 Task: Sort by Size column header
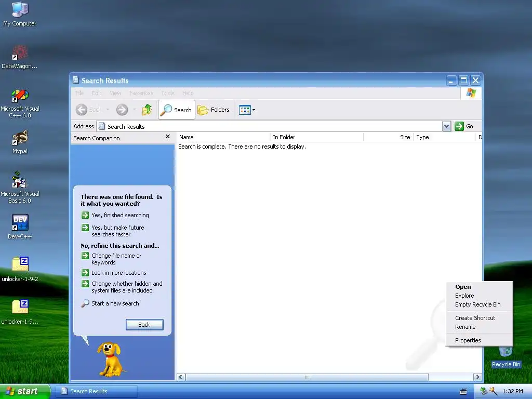pyautogui.click(x=388, y=137)
